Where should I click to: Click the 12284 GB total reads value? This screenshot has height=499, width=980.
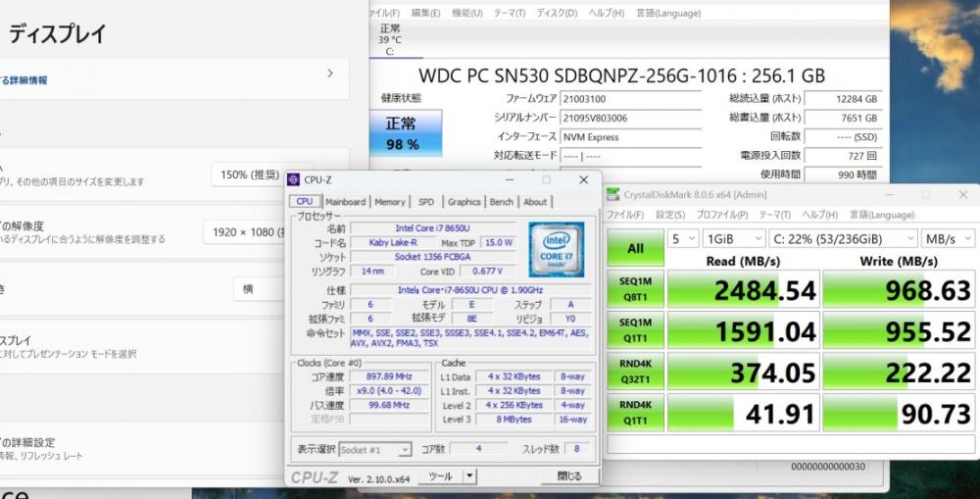tap(843, 99)
